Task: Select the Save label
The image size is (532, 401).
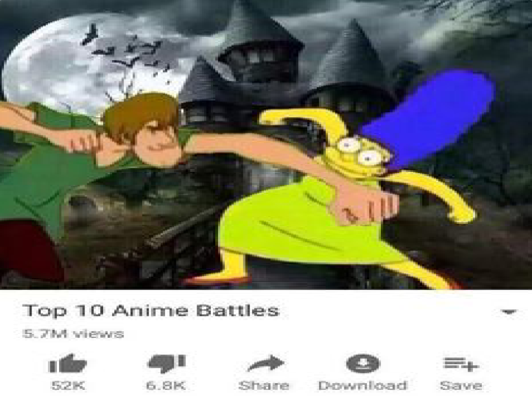Action: coord(461,385)
